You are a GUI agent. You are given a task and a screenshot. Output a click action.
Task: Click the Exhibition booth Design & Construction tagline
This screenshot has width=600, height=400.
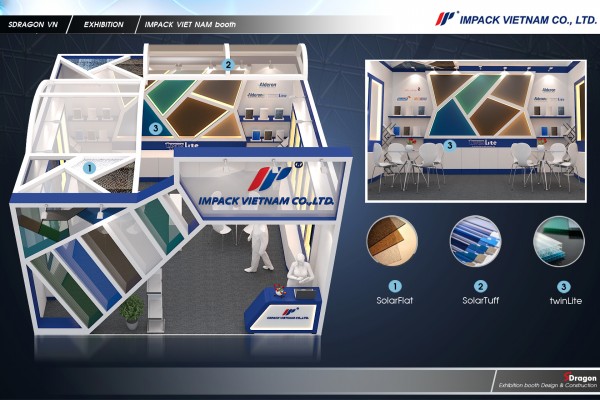548,385
